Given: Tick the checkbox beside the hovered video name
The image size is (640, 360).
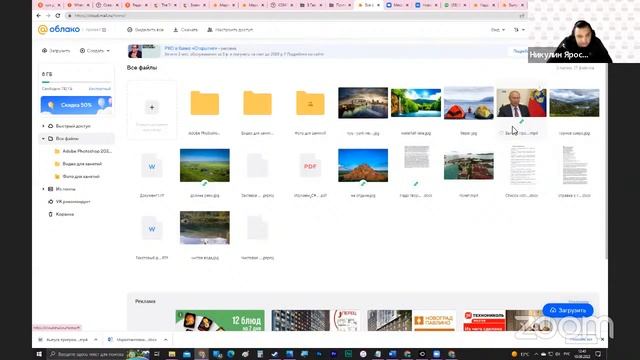Looking at the screenshot, I should [x=501, y=133].
